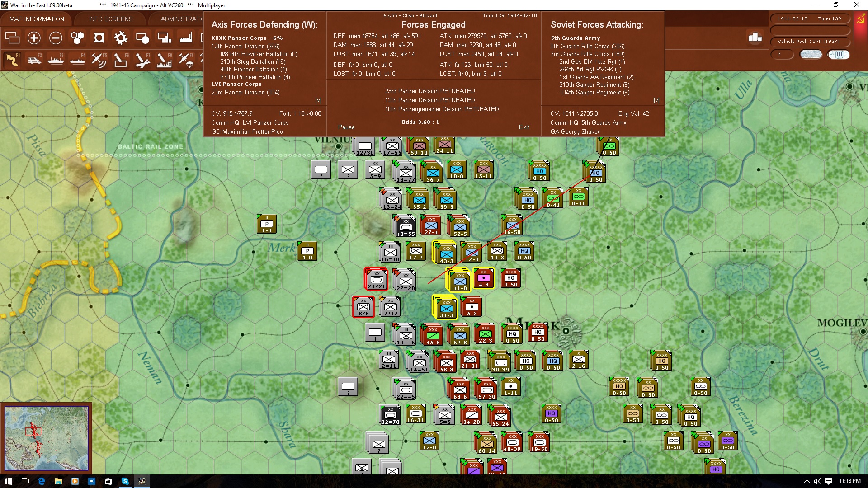The image size is (868, 488).
Task: Click the minimap thumbnail
Action: [x=46, y=438]
